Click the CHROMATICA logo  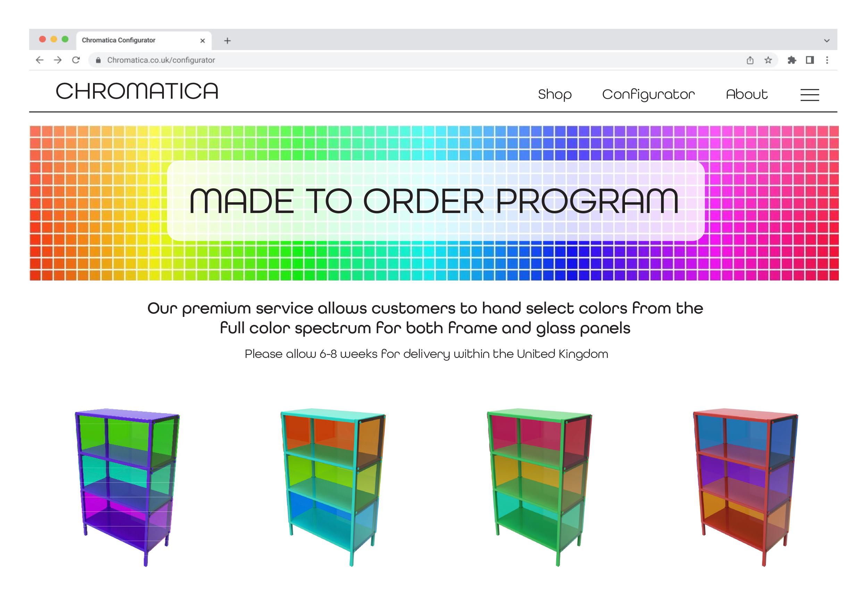tap(137, 91)
